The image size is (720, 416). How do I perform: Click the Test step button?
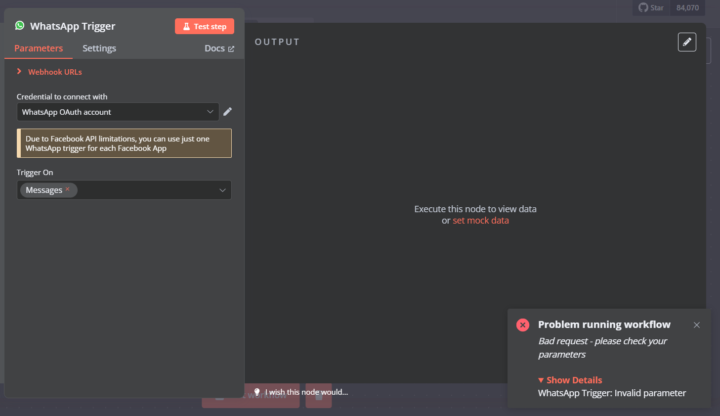click(204, 26)
